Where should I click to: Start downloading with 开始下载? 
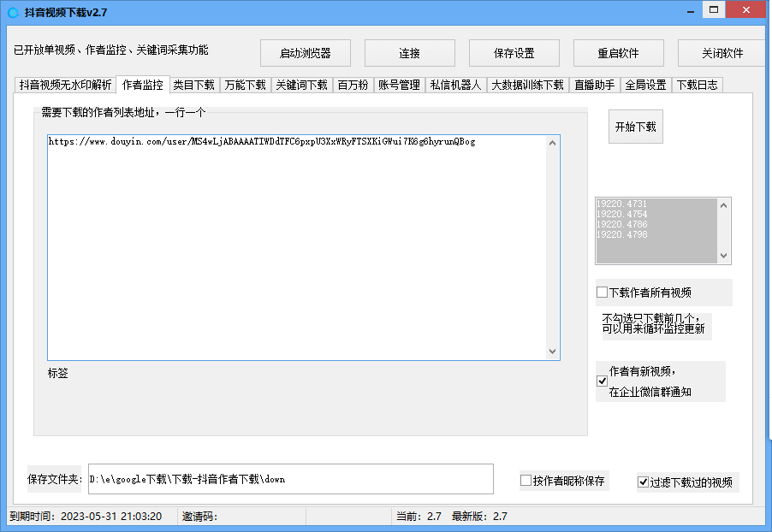636,127
